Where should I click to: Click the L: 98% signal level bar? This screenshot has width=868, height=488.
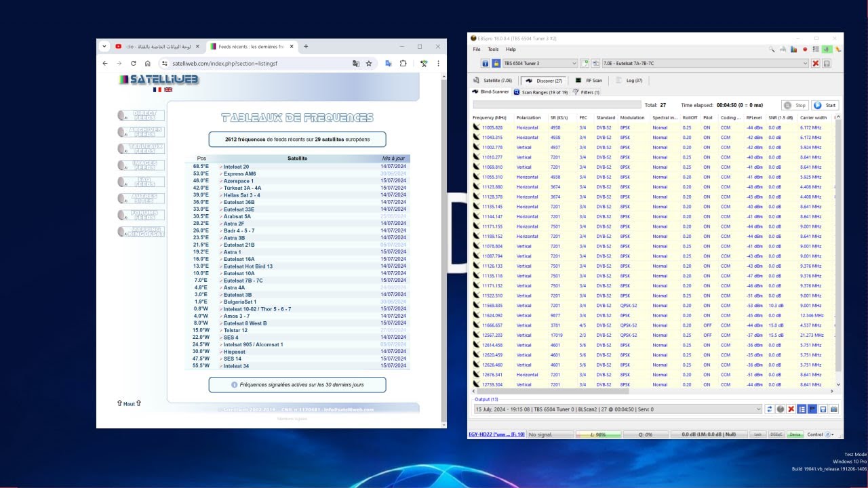(x=597, y=434)
